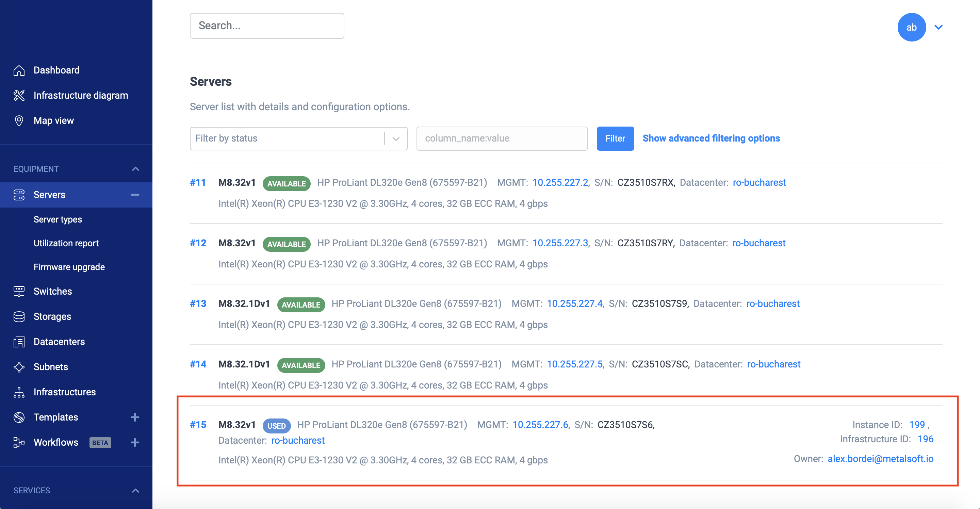Click serial number CZ3510S7S6
The height and width of the screenshot is (509, 980).
point(625,425)
